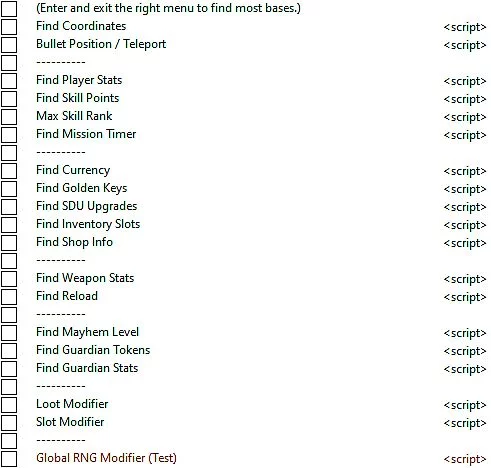Check the Loot Modifier box

(x=9, y=404)
